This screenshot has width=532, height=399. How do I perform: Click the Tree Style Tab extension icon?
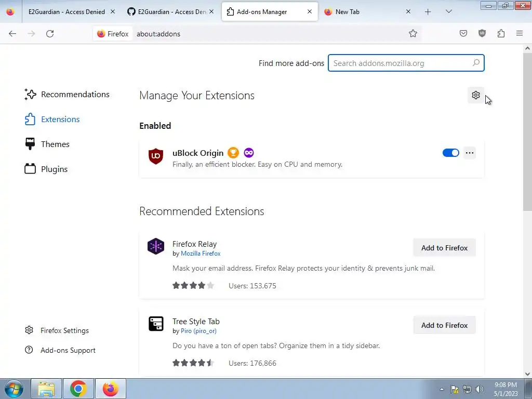tap(156, 324)
